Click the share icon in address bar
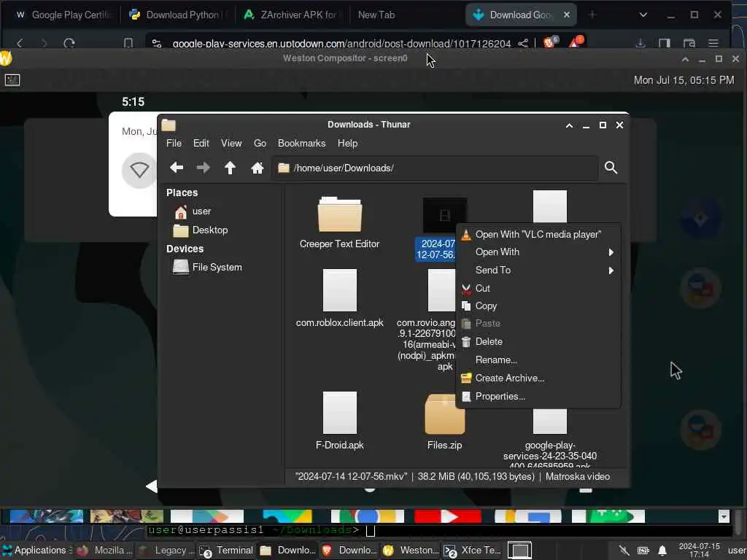 click(x=523, y=43)
